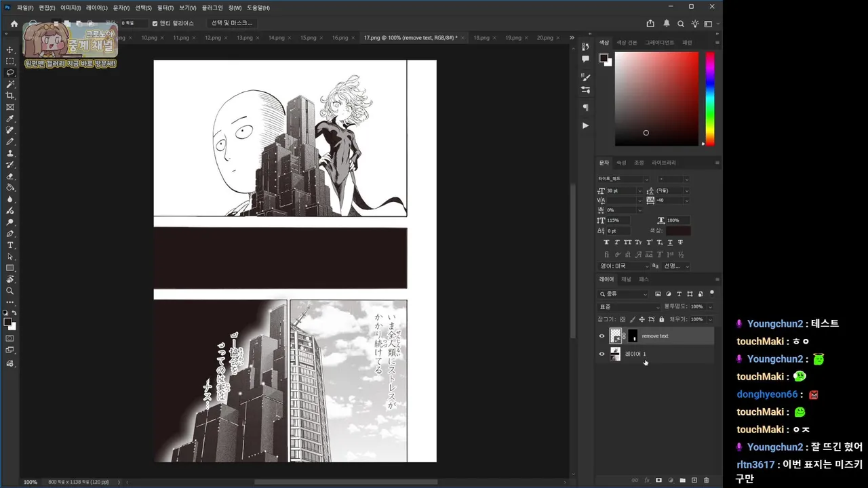Switch to the 그레이디언트 tab
This screenshot has width=868, height=488.
click(x=659, y=43)
